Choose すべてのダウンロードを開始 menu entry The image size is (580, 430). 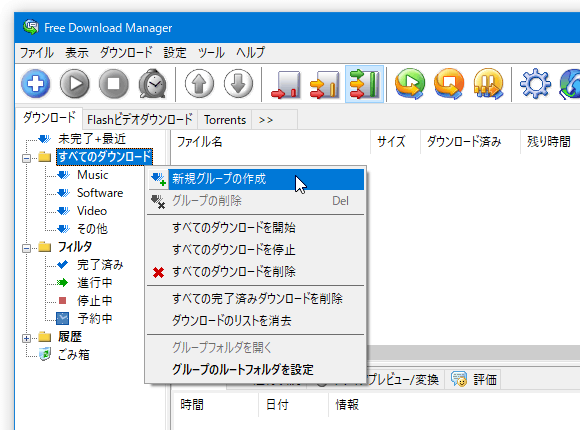(256, 228)
